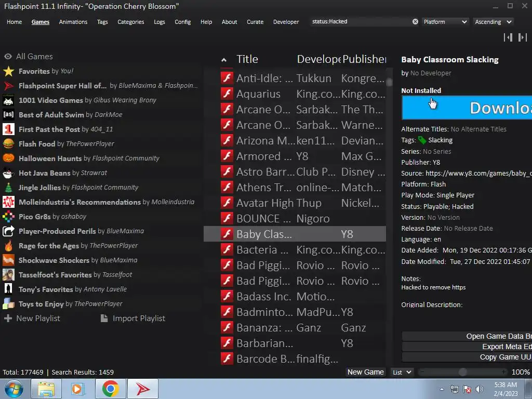
Task: Click Molleindustria's Recommendations red icon
Action: [x=8, y=202]
